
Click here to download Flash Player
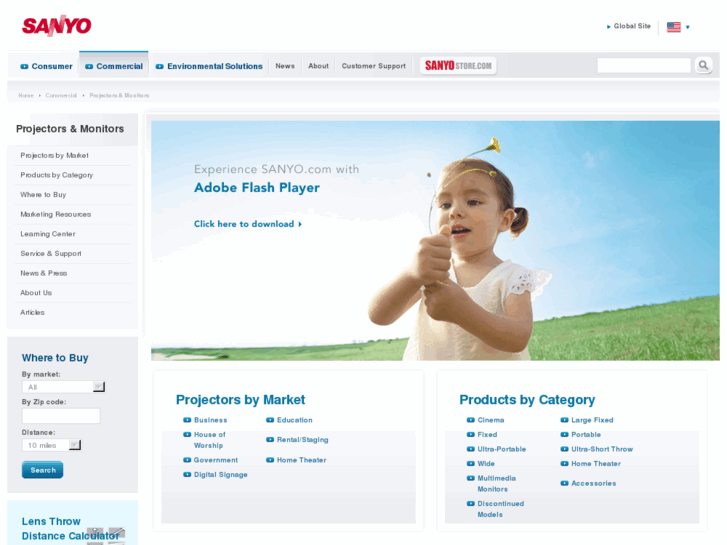(248, 224)
